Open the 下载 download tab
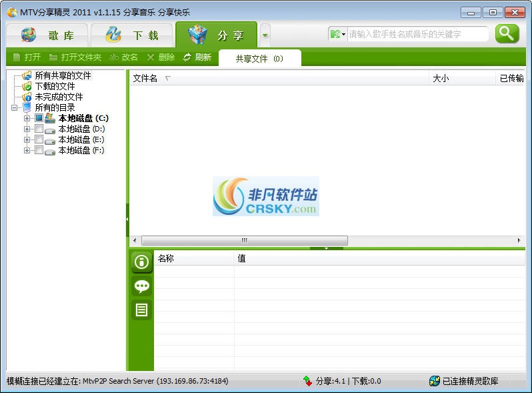This screenshot has height=393, width=532. [131, 35]
